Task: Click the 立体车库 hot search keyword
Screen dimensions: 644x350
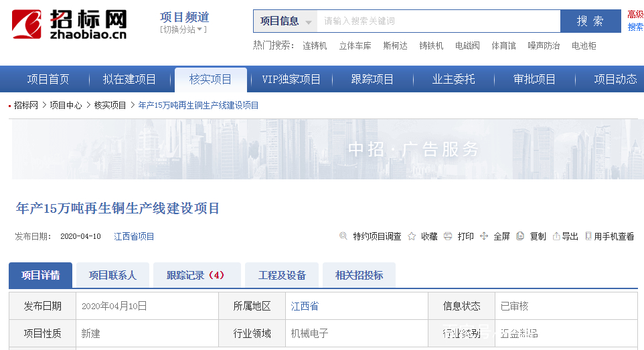Action: click(x=355, y=46)
